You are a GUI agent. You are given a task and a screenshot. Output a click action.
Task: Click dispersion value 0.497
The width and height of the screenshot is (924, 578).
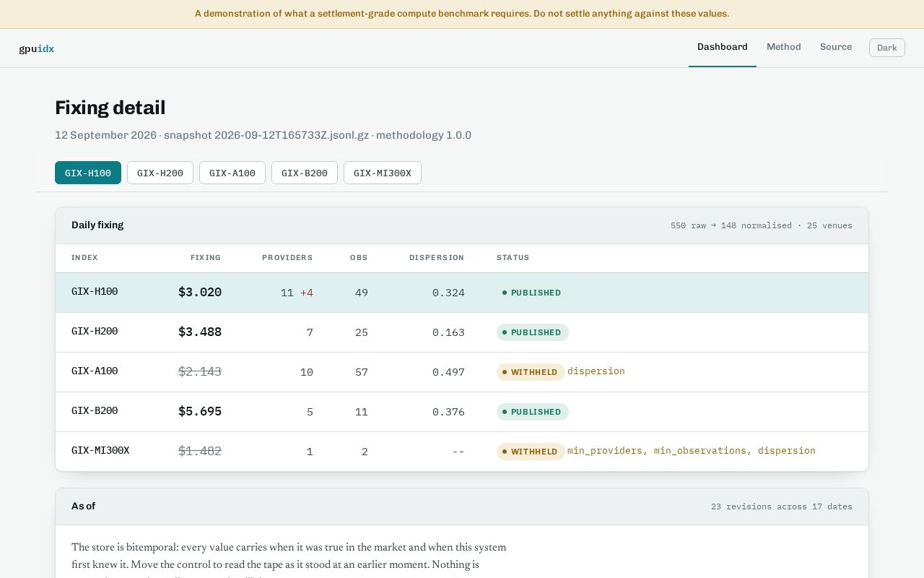click(448, 372)
